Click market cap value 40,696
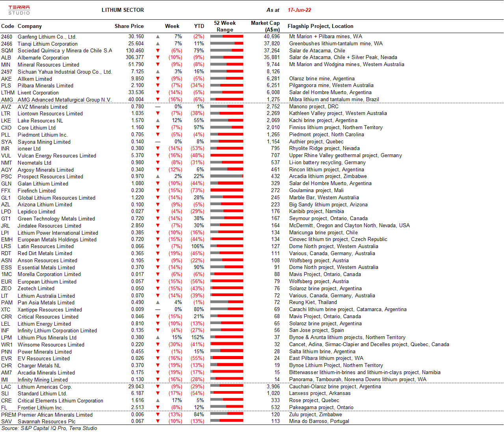Screen dimensions: 504x432 pos(272,37)
